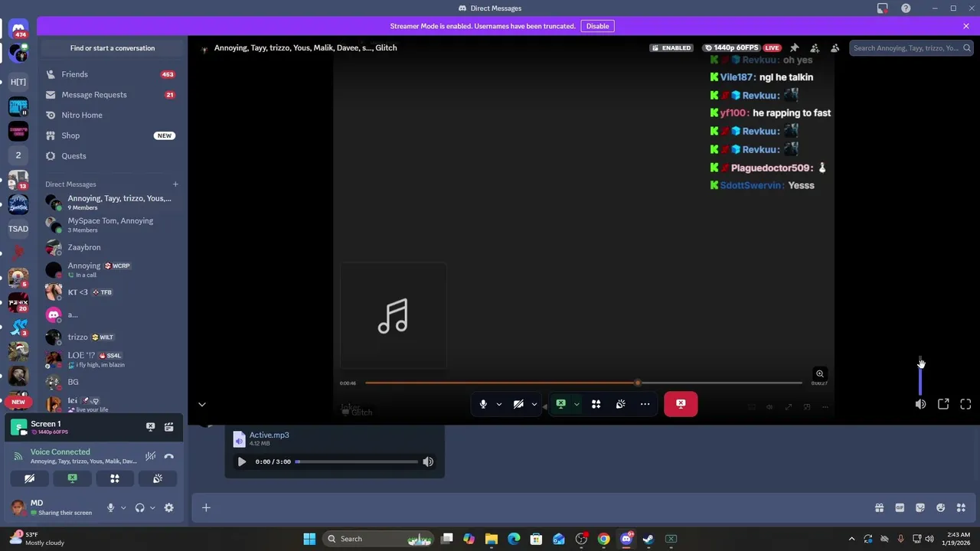Open the trizzo direct message
This screenshot has width=980, height=551.
coord(111,337)
